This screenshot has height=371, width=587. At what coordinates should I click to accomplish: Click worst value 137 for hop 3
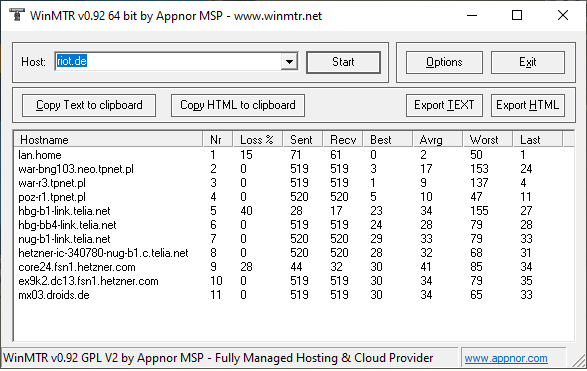479,183
